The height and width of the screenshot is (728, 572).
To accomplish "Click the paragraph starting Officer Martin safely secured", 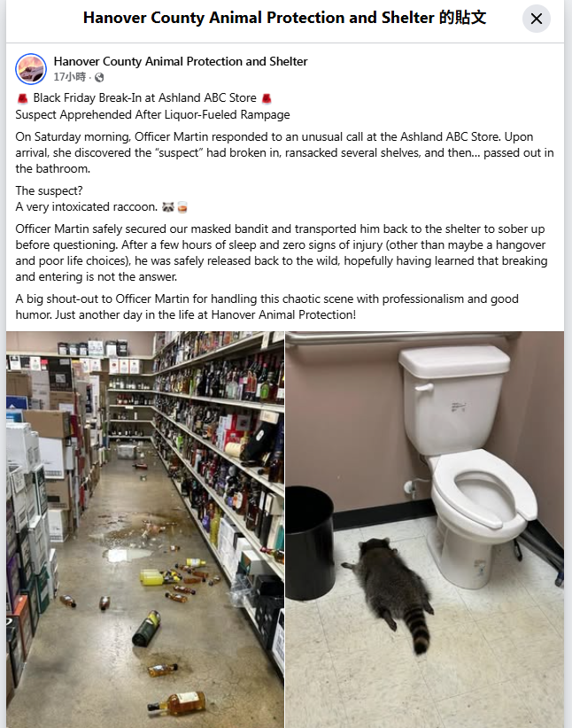I will (x=282, y=252).
